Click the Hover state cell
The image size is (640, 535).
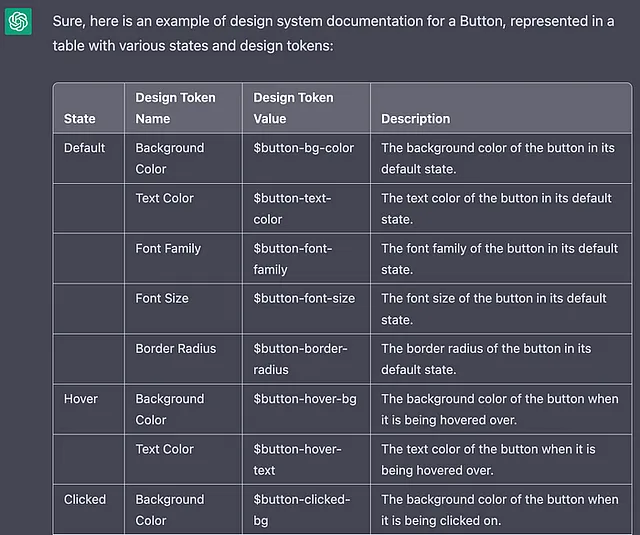coord(89,409)
